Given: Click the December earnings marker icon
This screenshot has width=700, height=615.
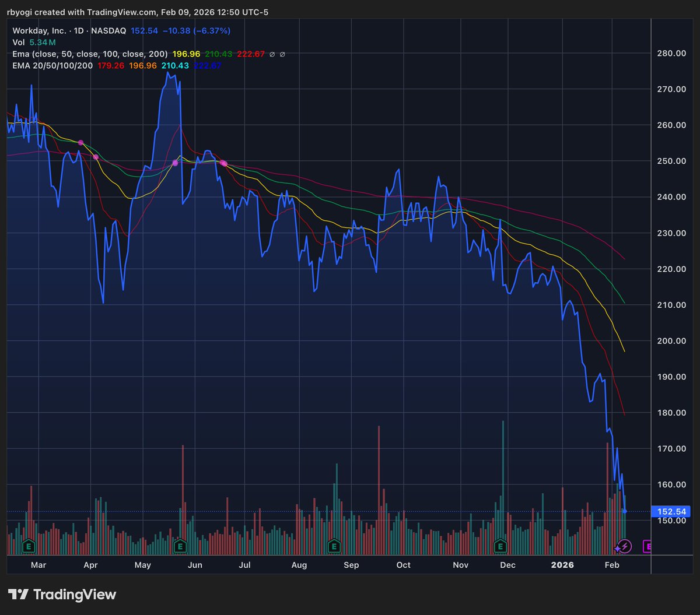Looking at the screenshot, I should click(x=500, y=547).
